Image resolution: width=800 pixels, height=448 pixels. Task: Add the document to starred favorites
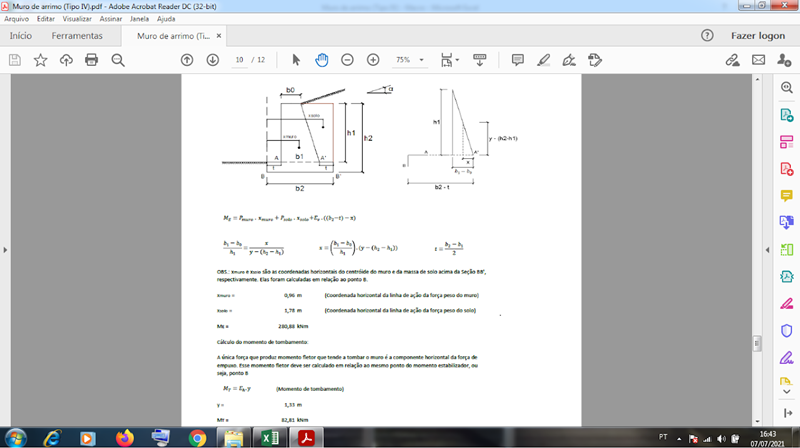point(40,60)
